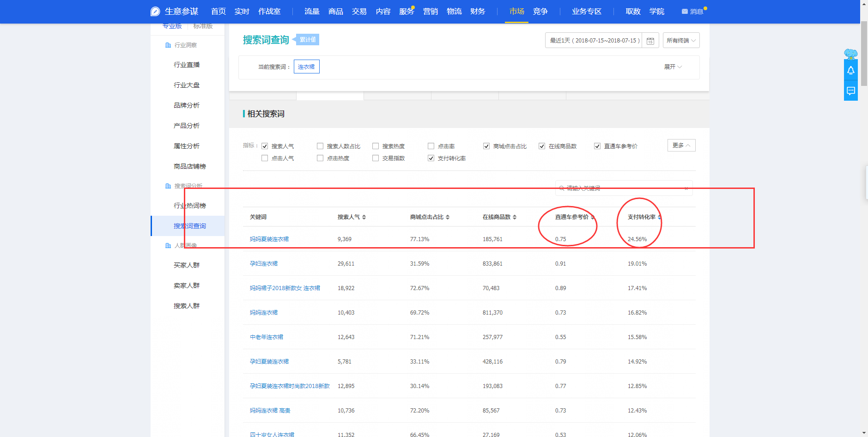This screenshot has width=868, height=437.
Task: Click the 人群画像 section icon
Action: click(168, 246)
